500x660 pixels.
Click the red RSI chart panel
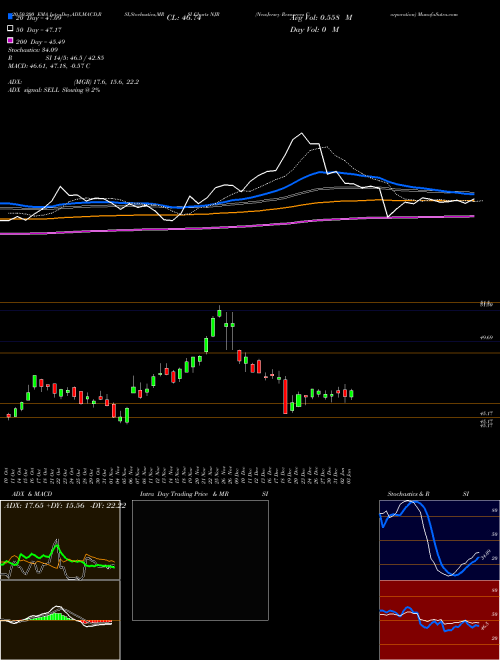[x=439, y=620]
